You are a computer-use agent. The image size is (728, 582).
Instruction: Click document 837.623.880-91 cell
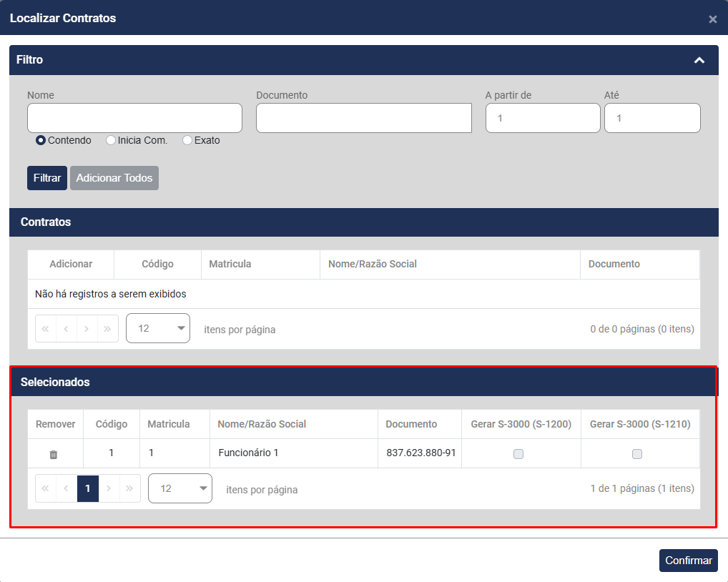click(x=420, y=453)
